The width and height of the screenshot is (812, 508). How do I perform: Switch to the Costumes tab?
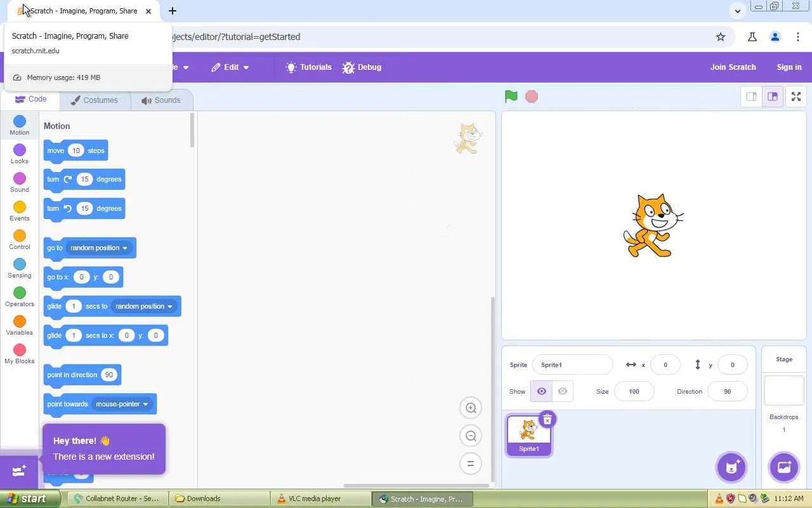click(95, 100)
